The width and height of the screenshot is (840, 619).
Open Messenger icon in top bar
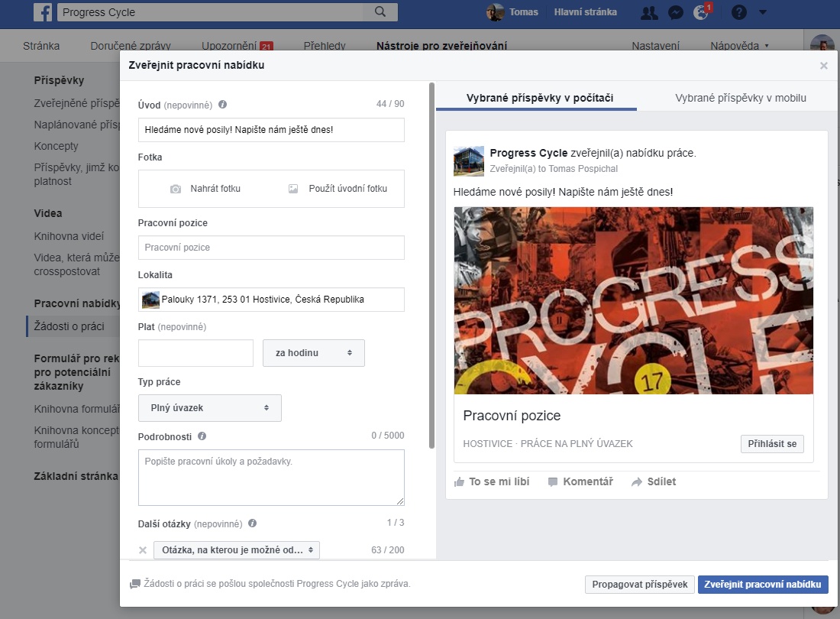click(x=676, y=12)
